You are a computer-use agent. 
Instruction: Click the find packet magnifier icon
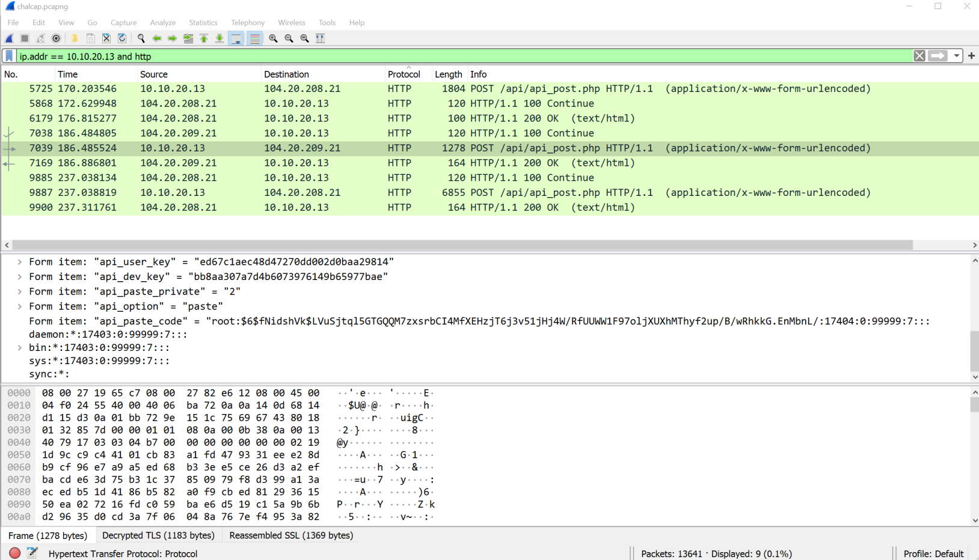point(141,38)
